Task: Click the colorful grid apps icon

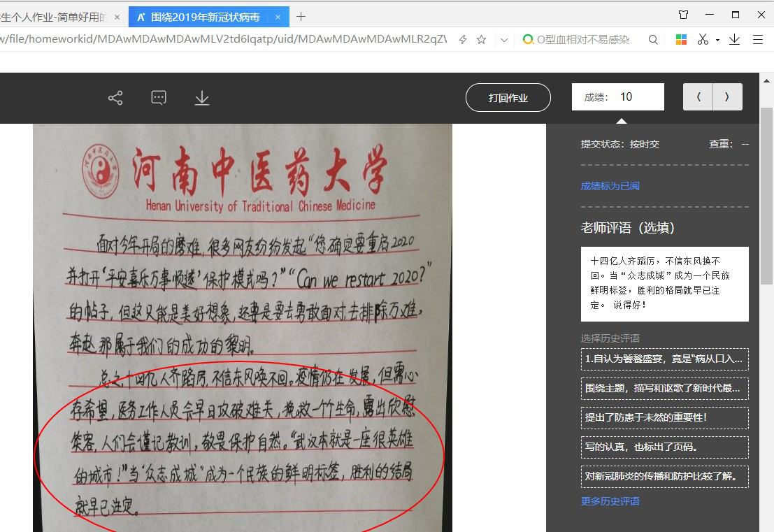Action: point(681,40)
